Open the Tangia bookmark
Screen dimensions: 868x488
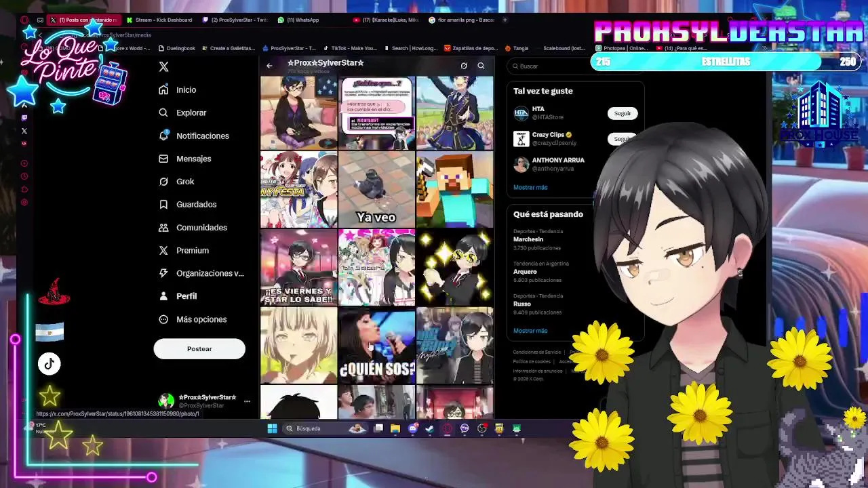tap(517, 48)
